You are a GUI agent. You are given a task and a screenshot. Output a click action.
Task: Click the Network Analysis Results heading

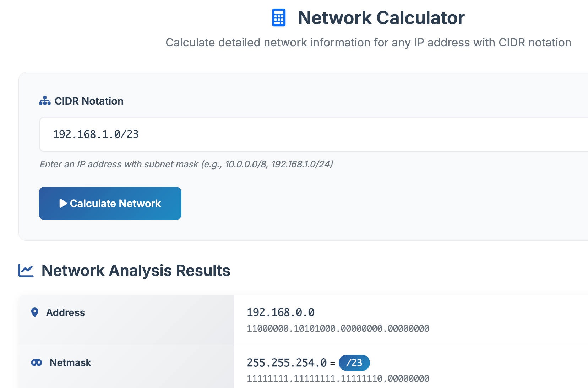pos(136,271)
